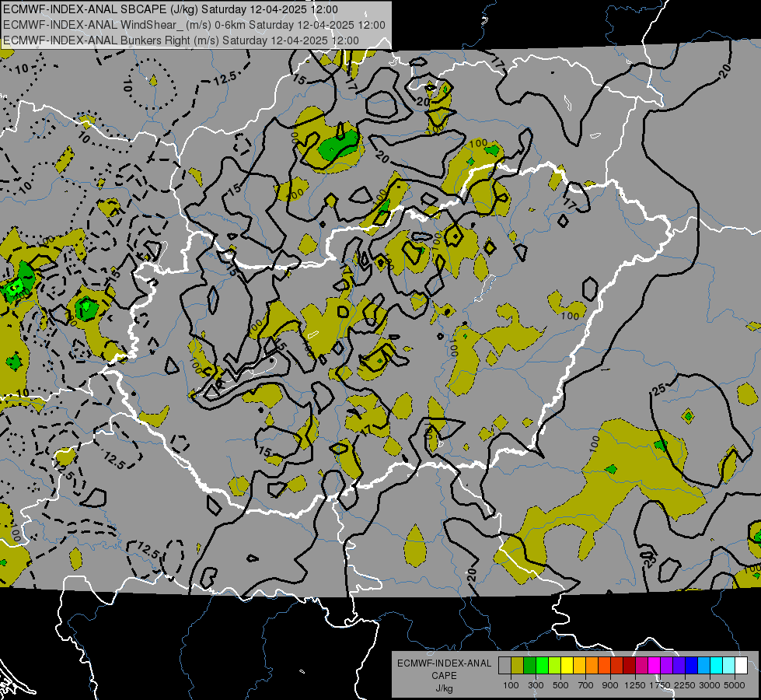761x700 pixels.
Task: Click the 900 value on legend scale
Action: tap(610, 685)
